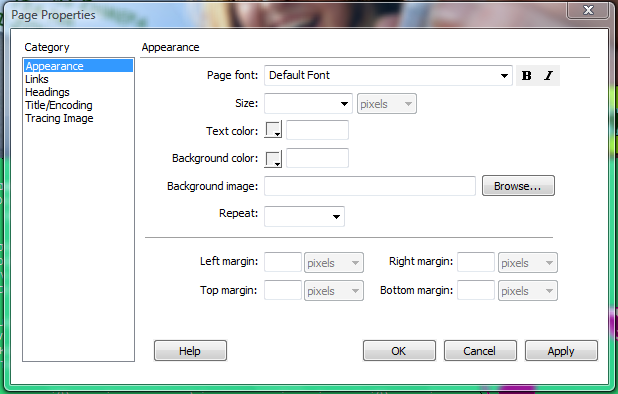This screenshot has width=618, height=394.
Task: Open the Page font dropdown
Action: 388,75
